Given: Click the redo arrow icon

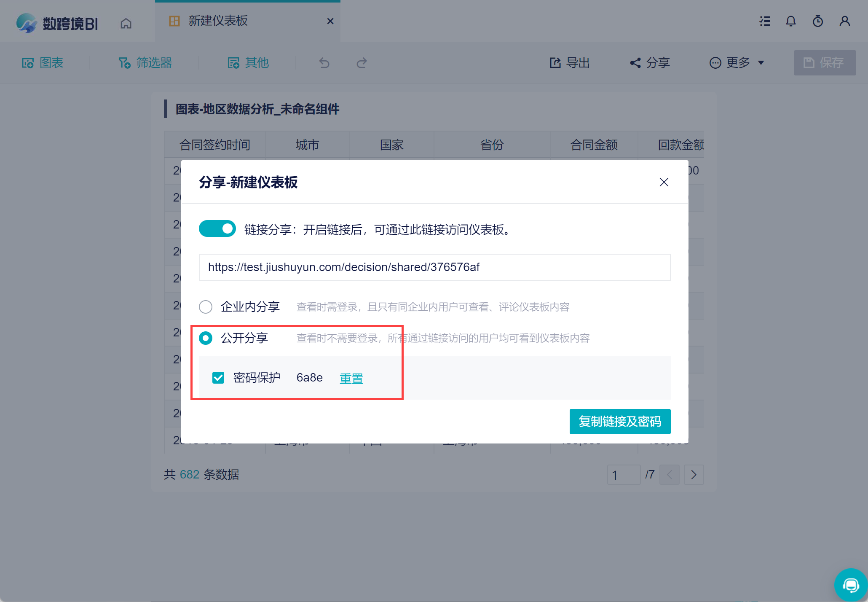Looking at the screenshot, I should [x=362, y=63].
